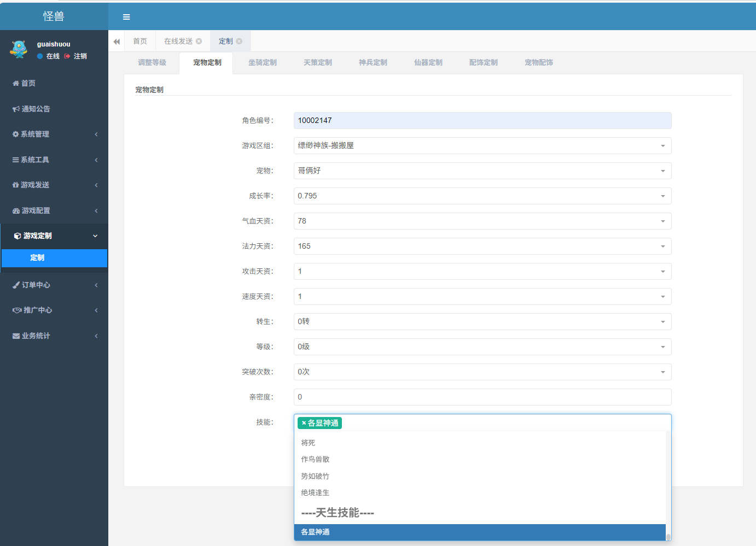756x546 pixels.
Task: Click the 角色编号 input field
Action: coord(482,120)
